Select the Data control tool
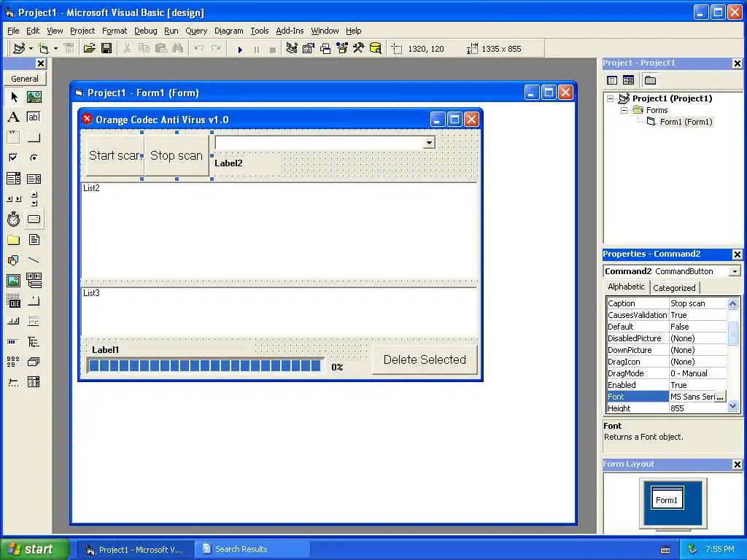The width and height of the screenshot is (747, 560). [x=34, y=281]
